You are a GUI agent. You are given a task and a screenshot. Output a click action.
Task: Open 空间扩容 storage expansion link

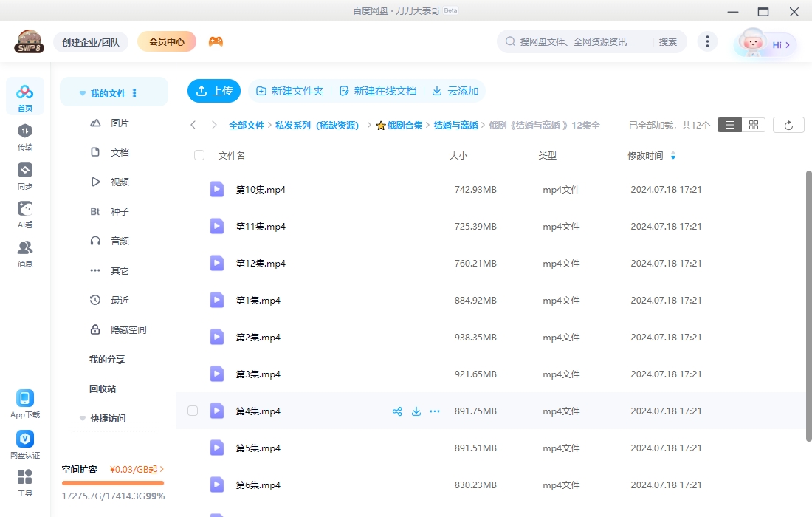[79, 469]
